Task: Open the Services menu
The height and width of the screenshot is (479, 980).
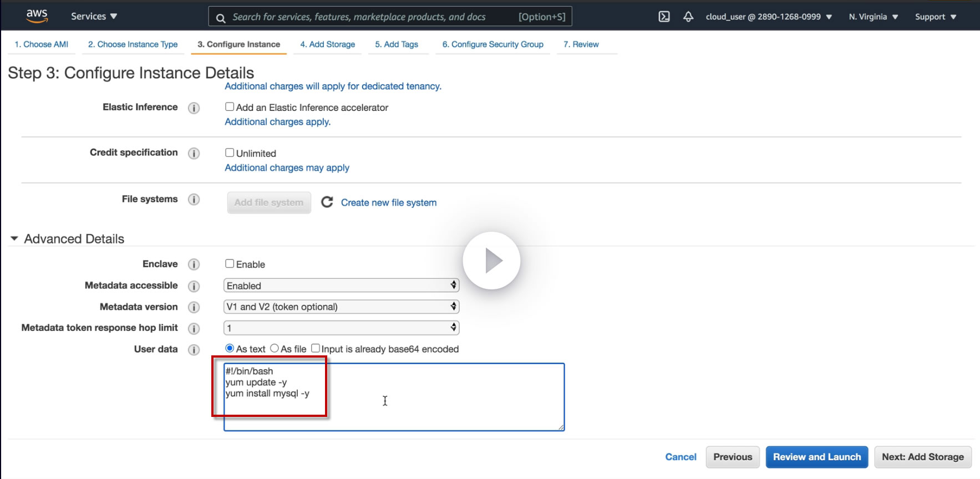Action: [94, 17]
